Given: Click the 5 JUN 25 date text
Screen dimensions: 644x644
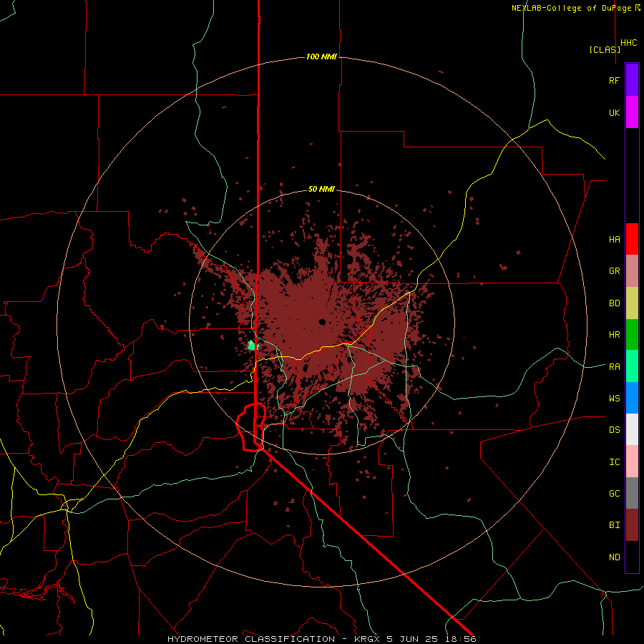Looking at the screenshot, I should pos(413,639).
